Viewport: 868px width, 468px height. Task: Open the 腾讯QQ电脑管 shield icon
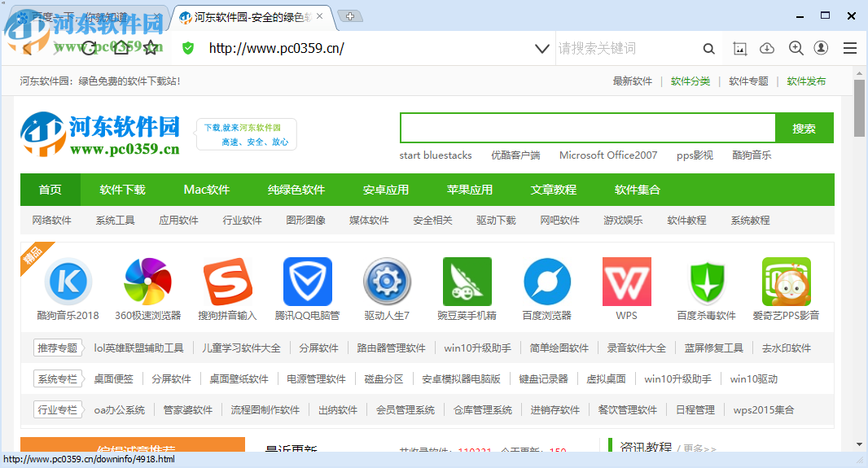point(307,282)
